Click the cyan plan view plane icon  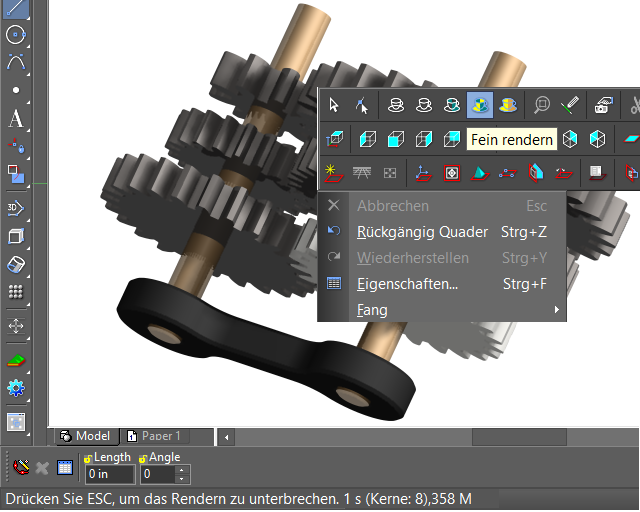pyautogui.click(x=631, y=139)
